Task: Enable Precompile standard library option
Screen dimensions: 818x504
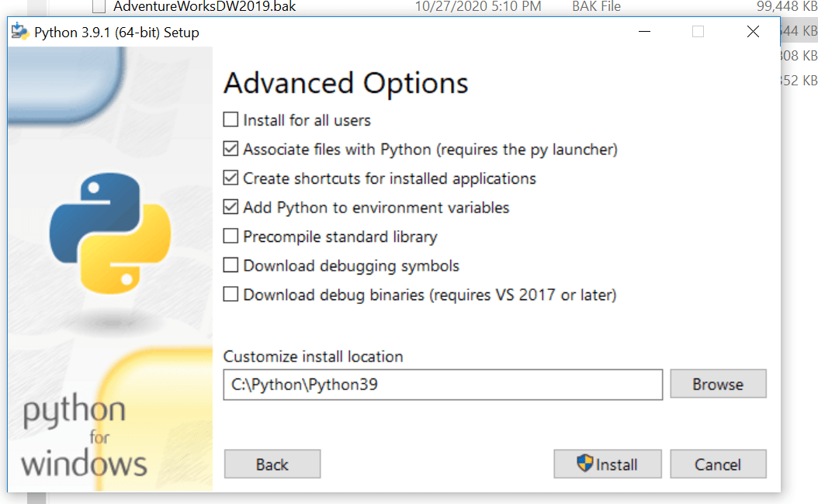Action: coord(230,236)
